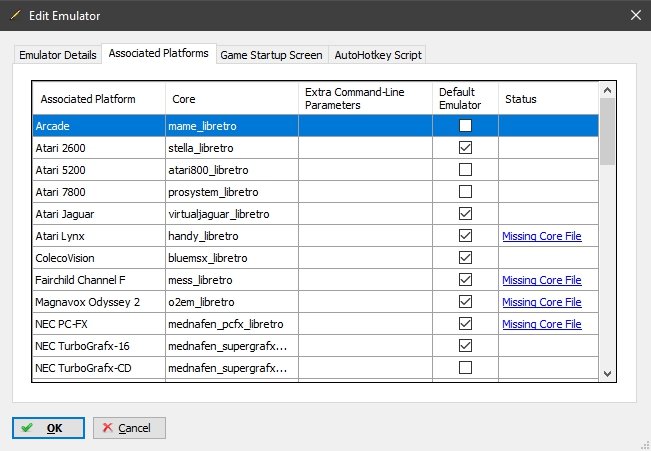The image size is (651, 451).
Task: Open the Game Startup Screen tab
Action: tap(272, 55)
